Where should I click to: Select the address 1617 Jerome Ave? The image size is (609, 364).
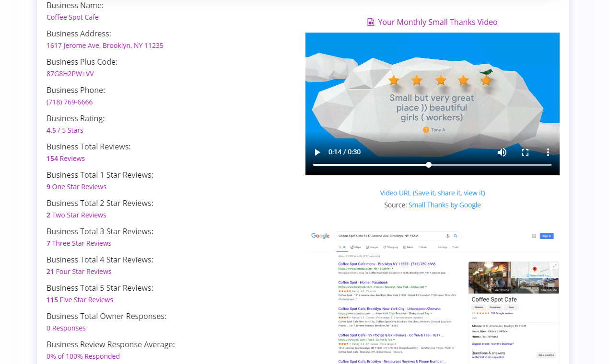[105, 45]
